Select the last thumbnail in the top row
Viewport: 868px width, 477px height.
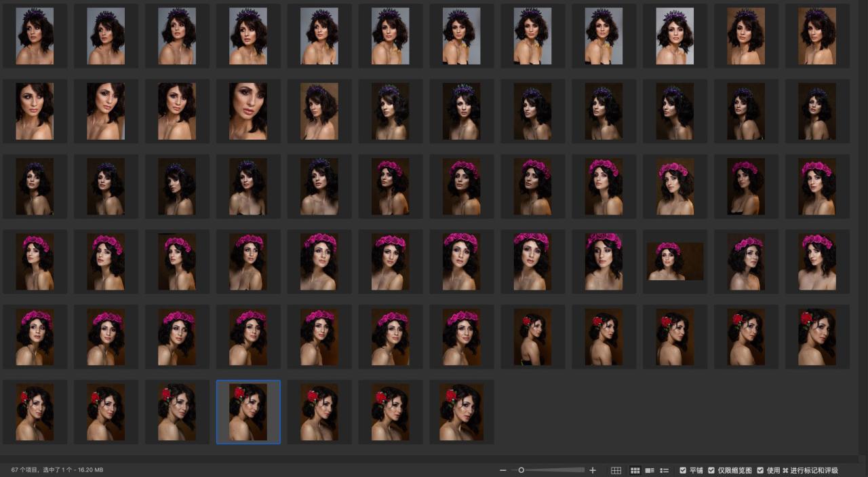(x=817, y=36)
